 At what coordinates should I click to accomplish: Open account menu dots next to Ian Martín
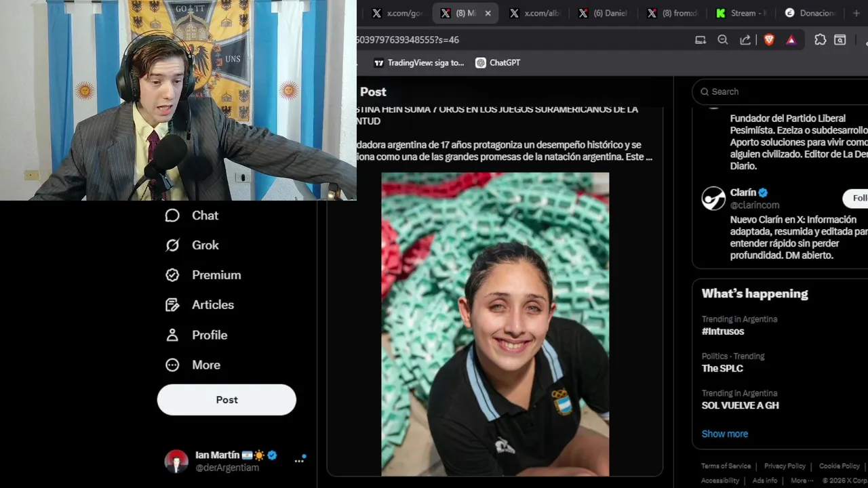[299, 461]
